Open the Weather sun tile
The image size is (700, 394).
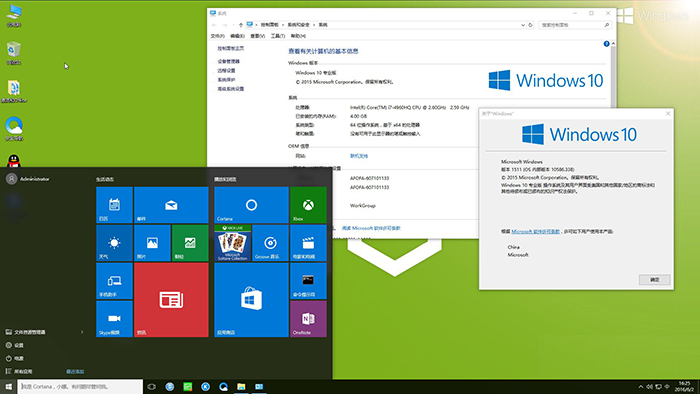coord(114,243)
